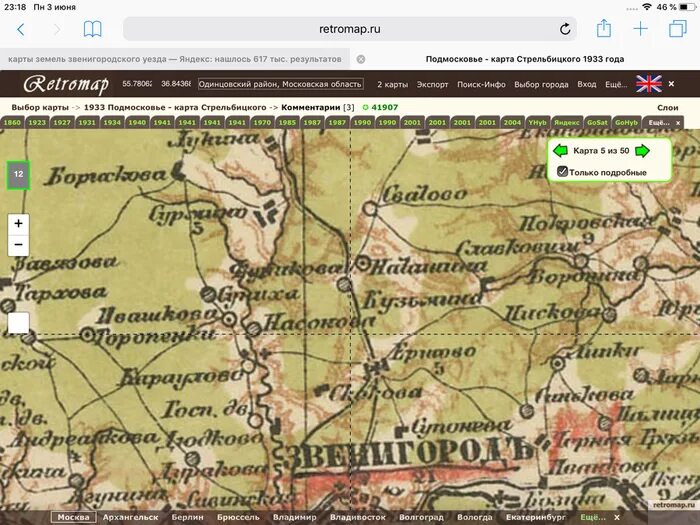This screenshot has height=525, width=700.
Task: Open the Экспорт menu item
Action: tap(432, 84)
